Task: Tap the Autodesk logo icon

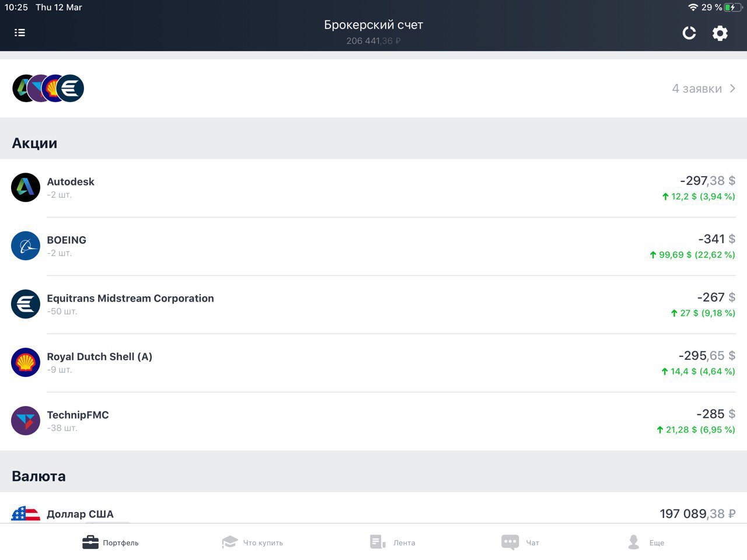Action: (x=26, y=187)
